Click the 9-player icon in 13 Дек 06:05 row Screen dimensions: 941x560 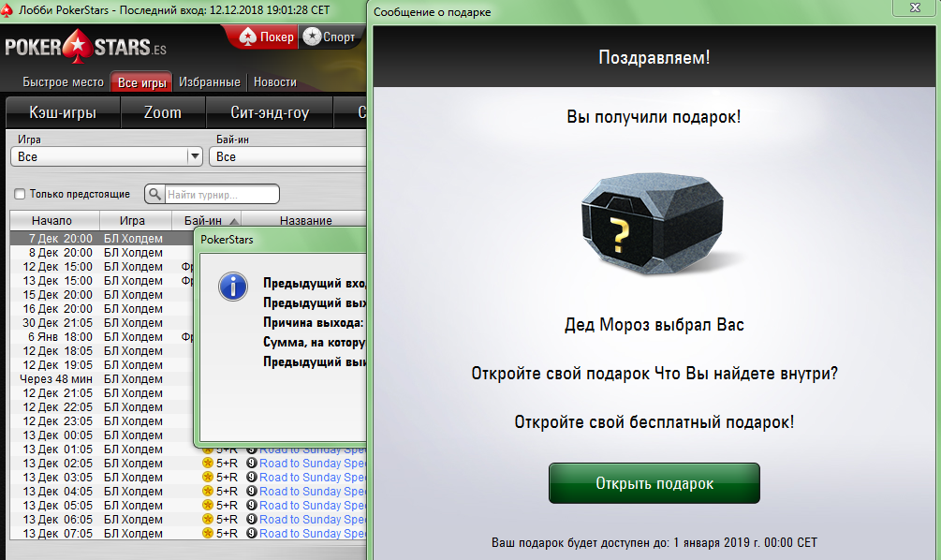coord(252,519)
